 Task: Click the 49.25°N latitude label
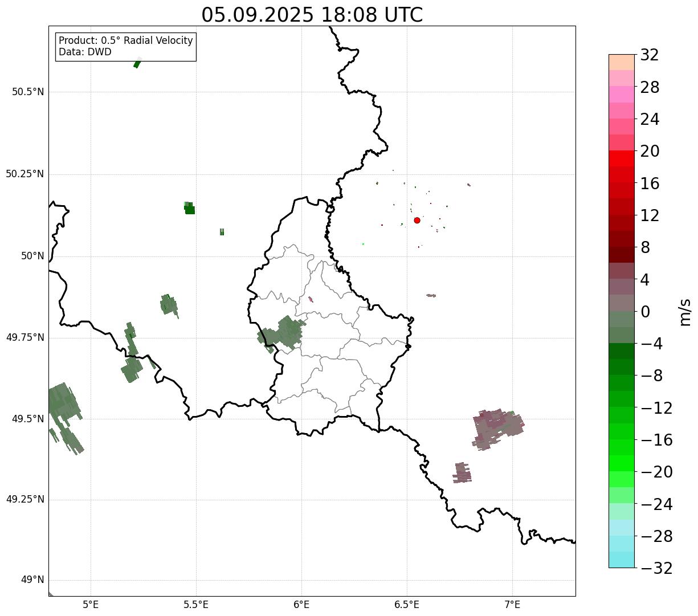[x=25, y=499]
